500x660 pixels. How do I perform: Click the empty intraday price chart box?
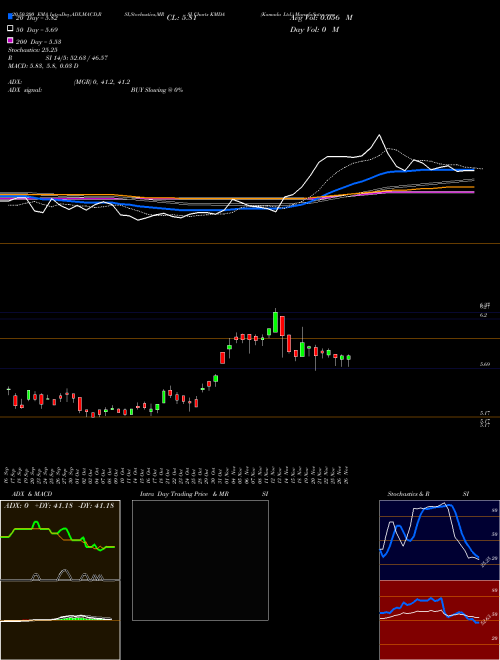click(200, 560)
